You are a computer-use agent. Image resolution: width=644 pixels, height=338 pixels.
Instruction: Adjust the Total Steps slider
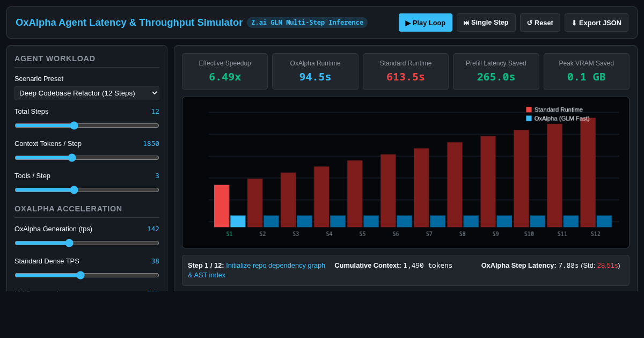point(87,126)
